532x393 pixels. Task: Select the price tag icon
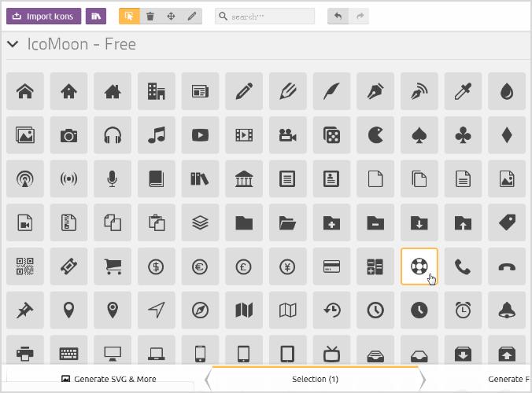(x=507, y=222)
